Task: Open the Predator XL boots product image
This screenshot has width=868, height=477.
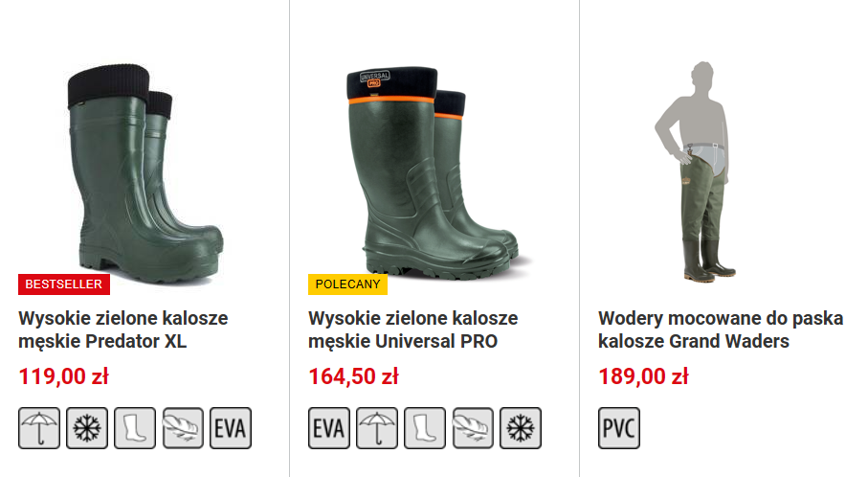Action: point(145,172)
